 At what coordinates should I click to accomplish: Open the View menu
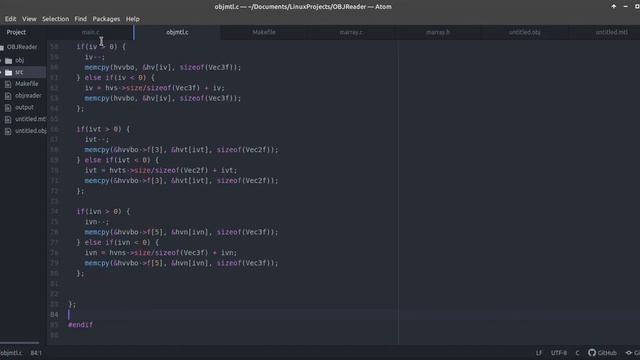pyautogui.click(x=29, y=19)
